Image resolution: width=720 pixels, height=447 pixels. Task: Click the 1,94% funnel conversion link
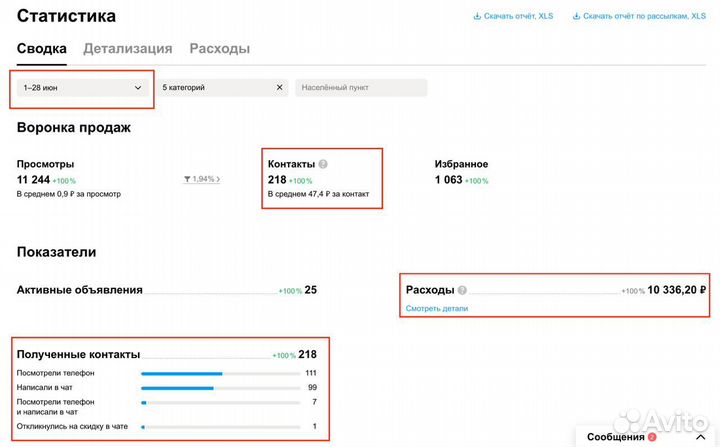pos(202,179)
